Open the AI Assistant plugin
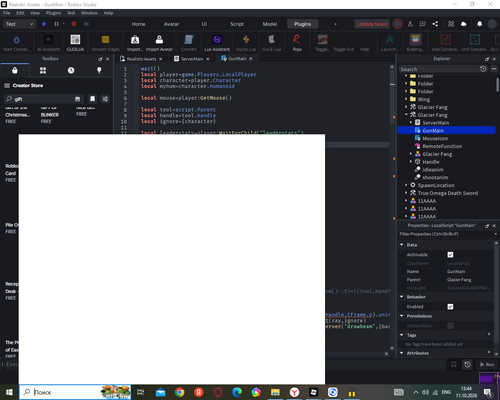Screen dimensions: 500x400 [x=48, y=43]
